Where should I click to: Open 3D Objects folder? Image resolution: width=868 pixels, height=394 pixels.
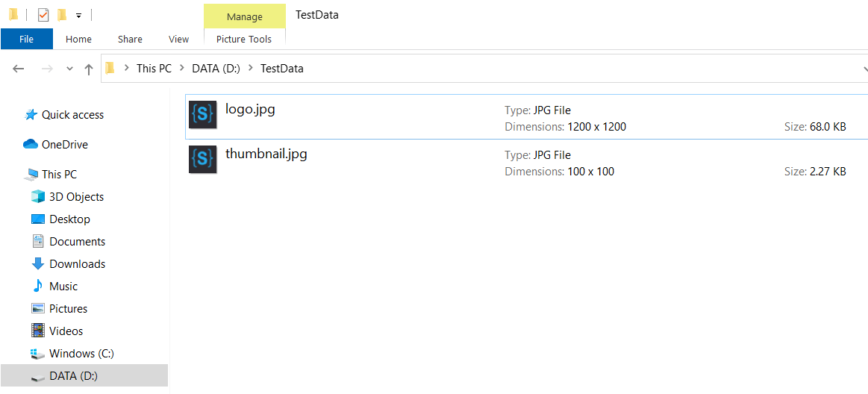(76, 196)
